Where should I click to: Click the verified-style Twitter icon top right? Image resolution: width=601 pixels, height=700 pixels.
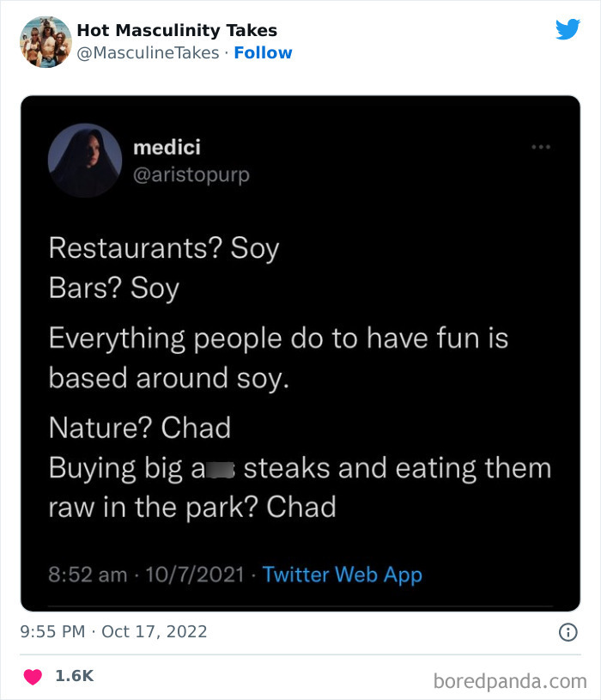coord(568,30)
